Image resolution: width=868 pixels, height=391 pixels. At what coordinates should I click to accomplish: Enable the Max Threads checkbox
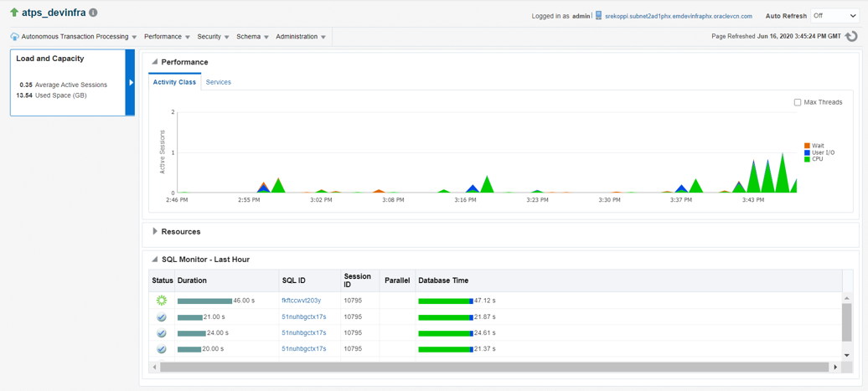coord(797,102)
